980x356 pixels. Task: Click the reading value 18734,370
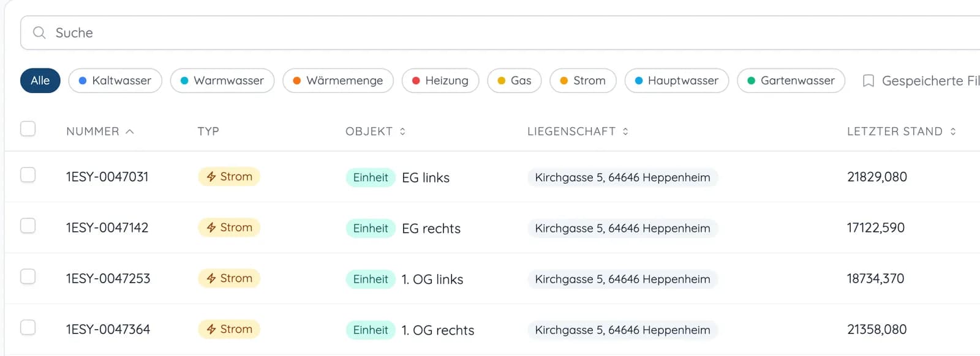coord(876,278)
